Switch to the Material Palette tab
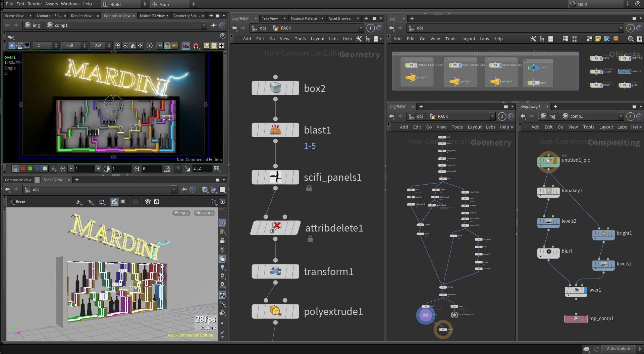Viewport: 644px width, 354px height. (304, 18)
